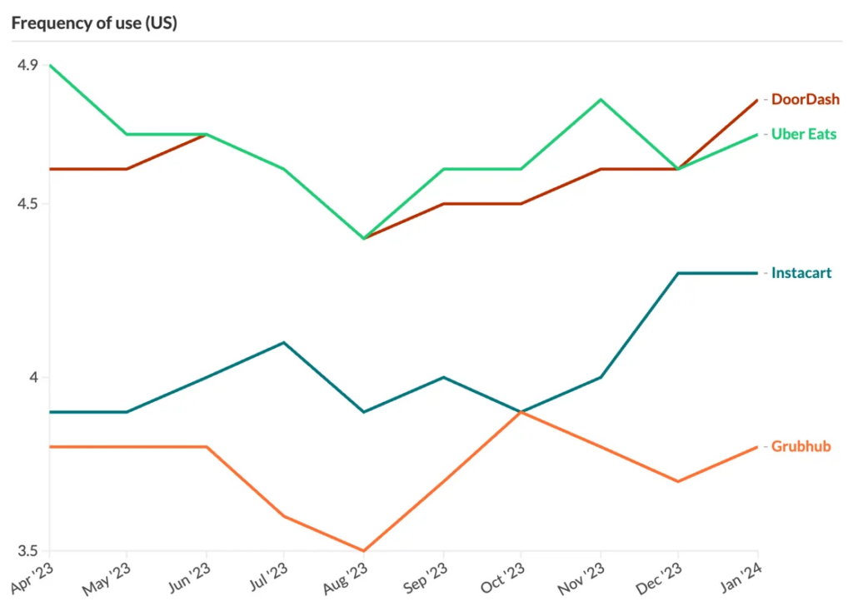Click the Apr '23 x-axis label
The height and width of the screenshot is (616, 853).
pyautogui.click(x=33, y=576)
